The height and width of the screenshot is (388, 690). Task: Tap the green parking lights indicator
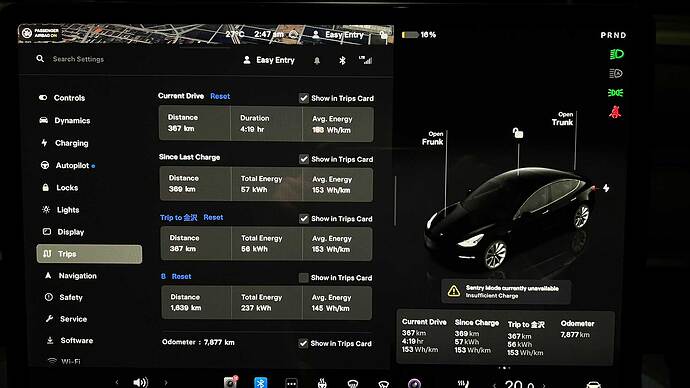coord(616,93)
